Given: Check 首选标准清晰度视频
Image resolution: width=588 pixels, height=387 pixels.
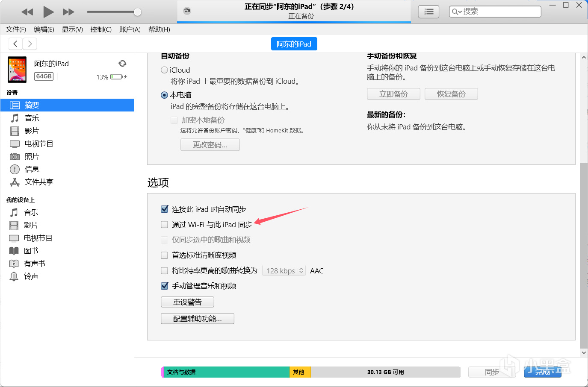Looking at the screenshot, I should coord(164,255).
